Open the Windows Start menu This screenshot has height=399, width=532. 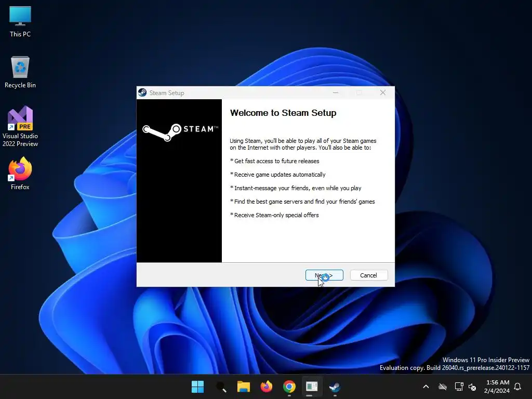coord(197,387)
